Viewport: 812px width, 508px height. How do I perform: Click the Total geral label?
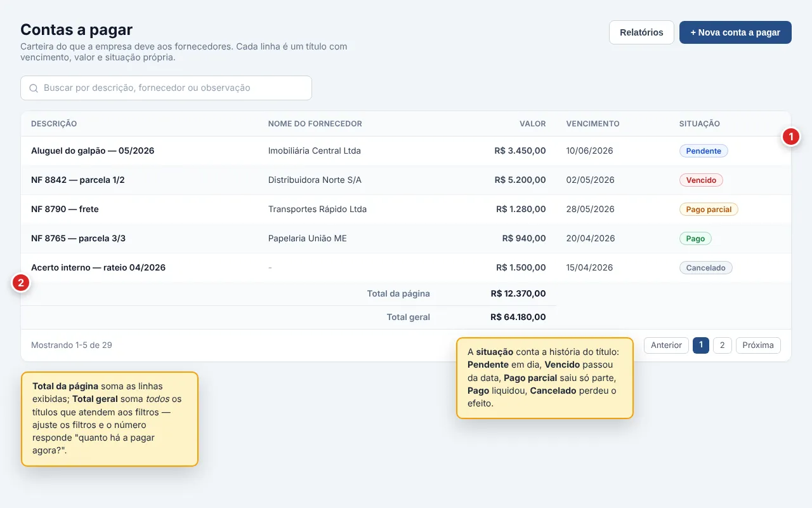(x=409, y=317)
